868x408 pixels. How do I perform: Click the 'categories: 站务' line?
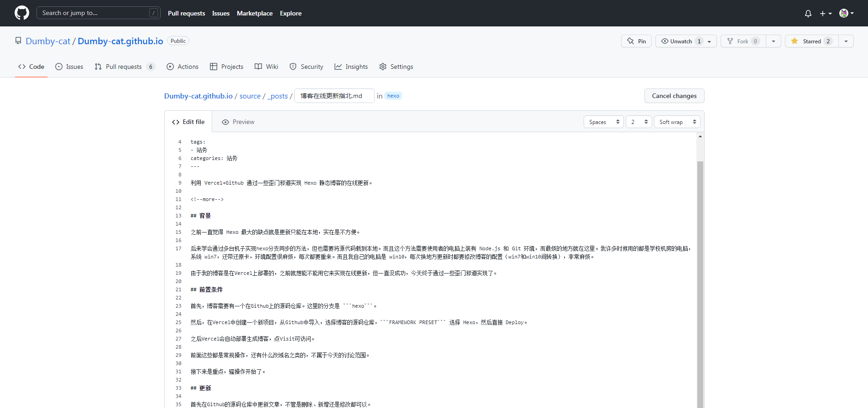[214, 158]
